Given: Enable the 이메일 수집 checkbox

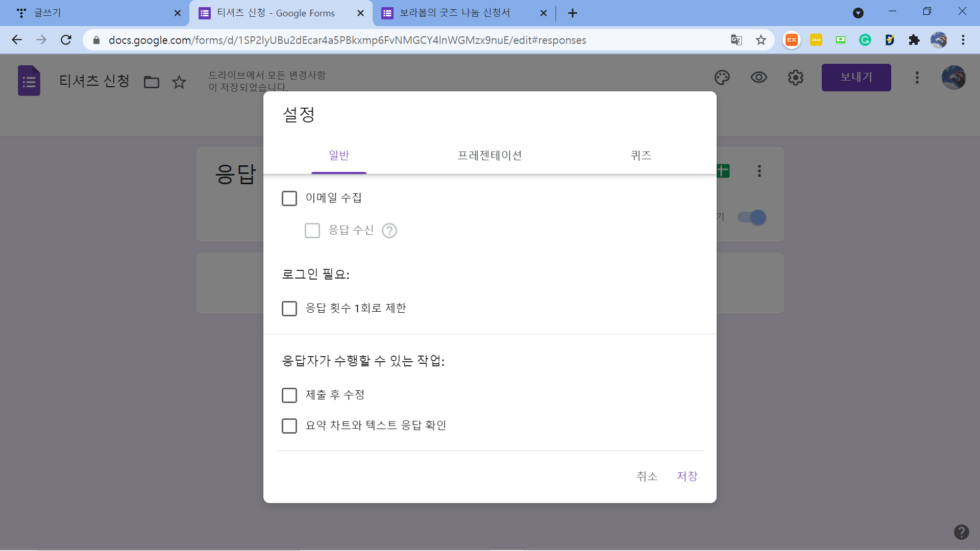Looking at the screenshot, I should [289, 198].
